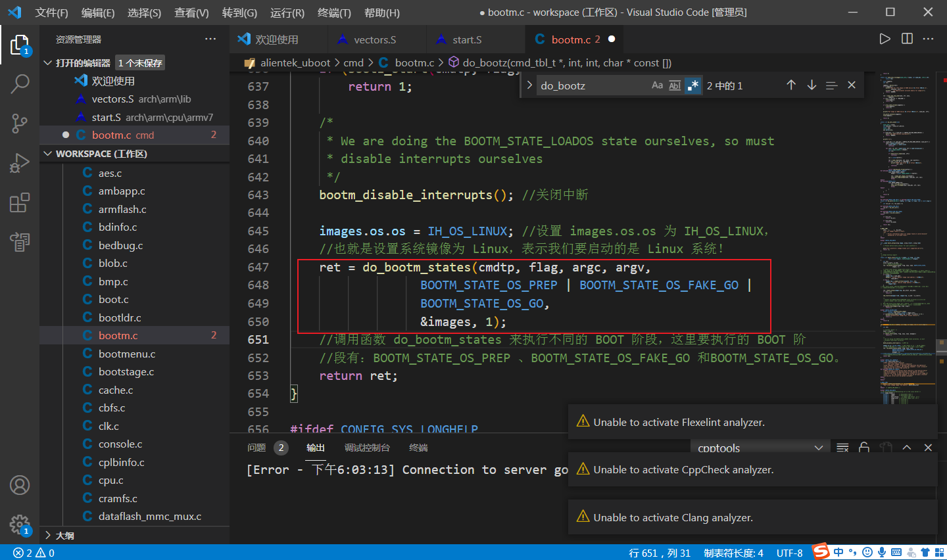Close the find widget
947x560 pixels.
point(852,85)
